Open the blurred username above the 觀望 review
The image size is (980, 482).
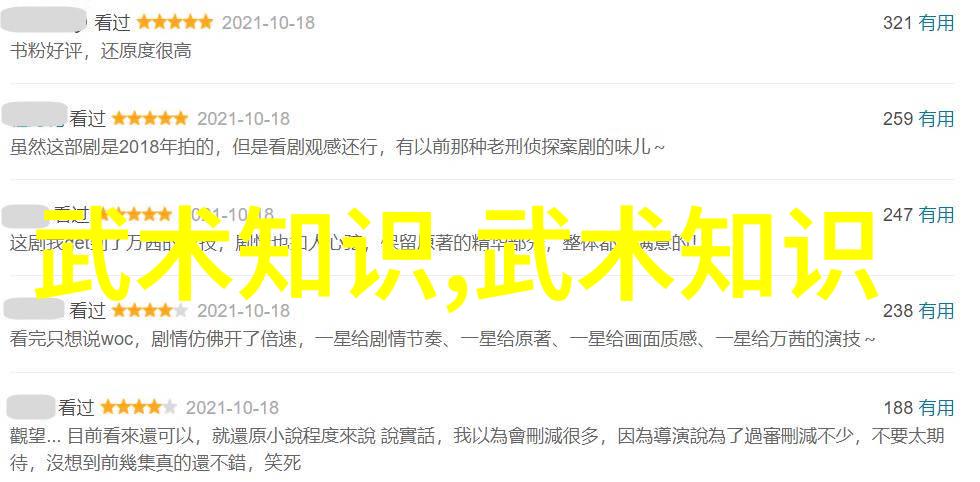click(30, 407)
